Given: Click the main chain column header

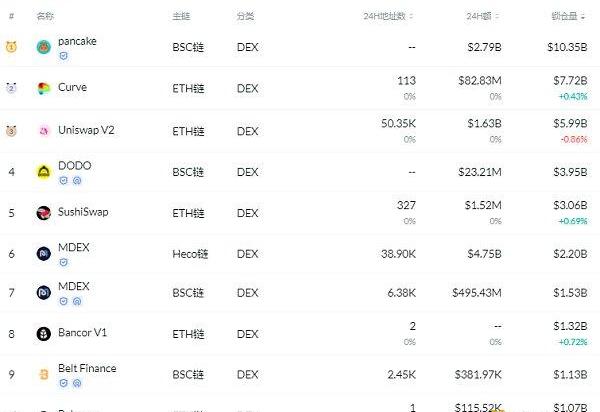Looking at the screenshot, I should tap(181, 16).
